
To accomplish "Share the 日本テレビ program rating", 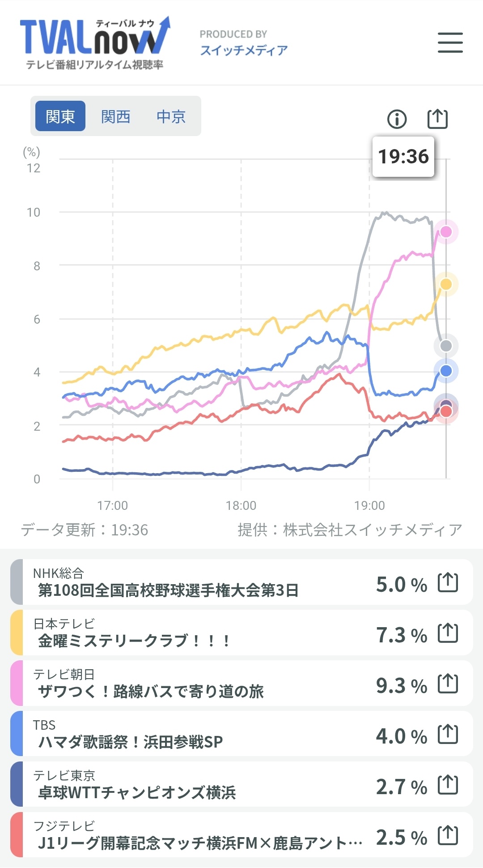I will (x=448, y=633).
